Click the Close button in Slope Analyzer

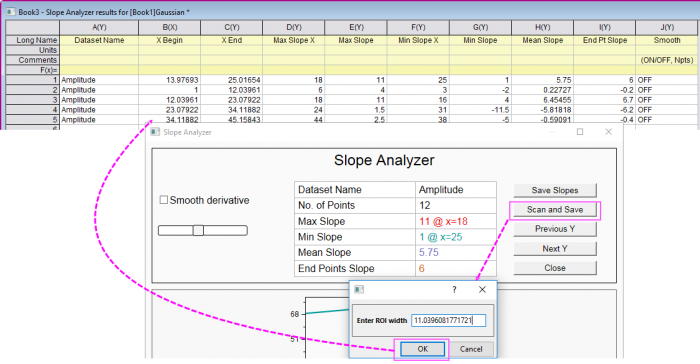(555, 268)
